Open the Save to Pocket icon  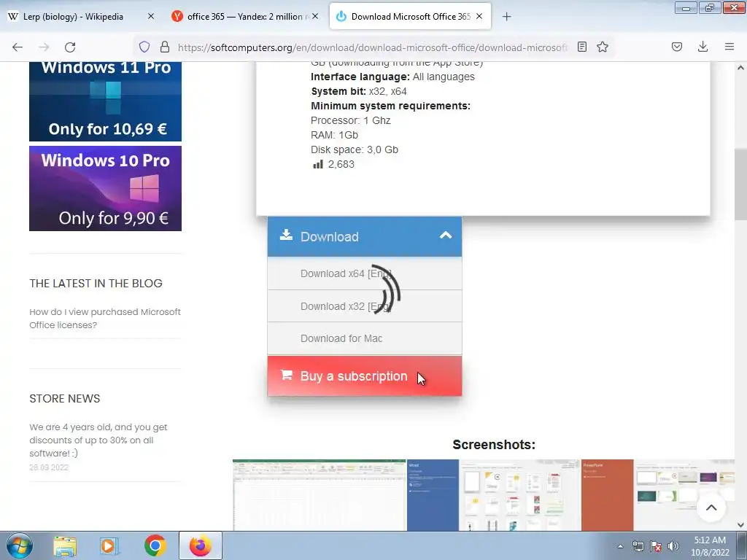coord(677,47)
